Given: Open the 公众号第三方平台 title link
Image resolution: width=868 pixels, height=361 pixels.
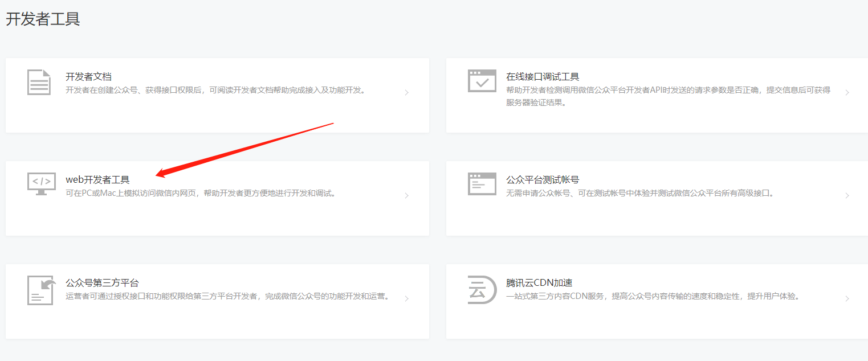Looking at the screenshot, I should click(x=102, y=282).
